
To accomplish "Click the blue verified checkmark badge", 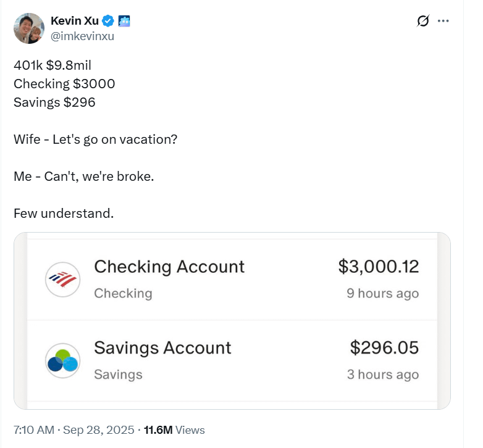I will point(108,21).
